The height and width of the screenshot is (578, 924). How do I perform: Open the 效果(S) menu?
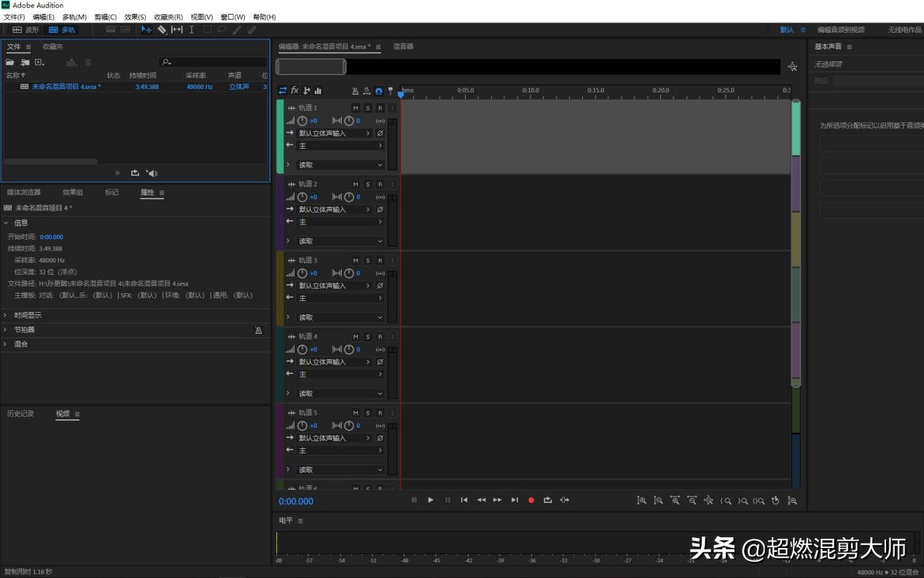tap(135, 17)
